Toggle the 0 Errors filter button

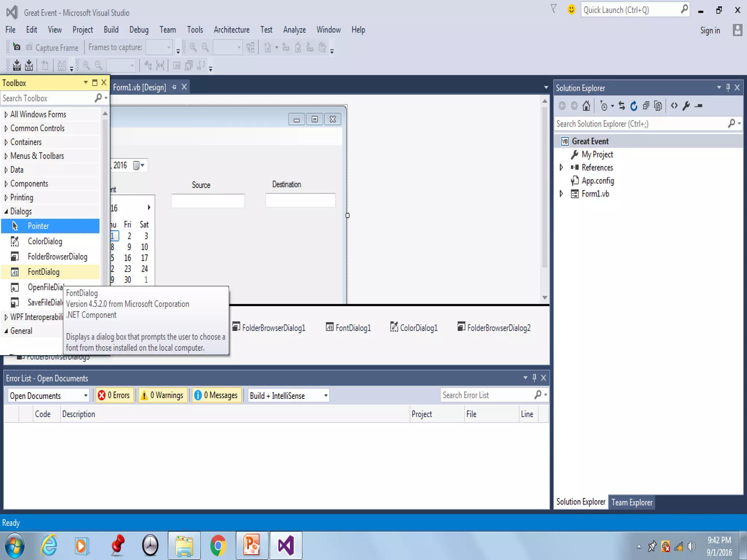click(x=115, y=395)
